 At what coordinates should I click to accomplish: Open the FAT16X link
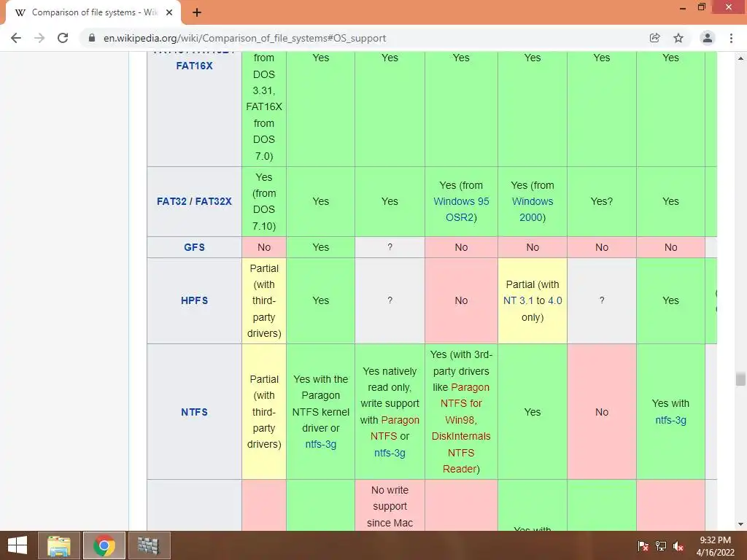(194, 66)
